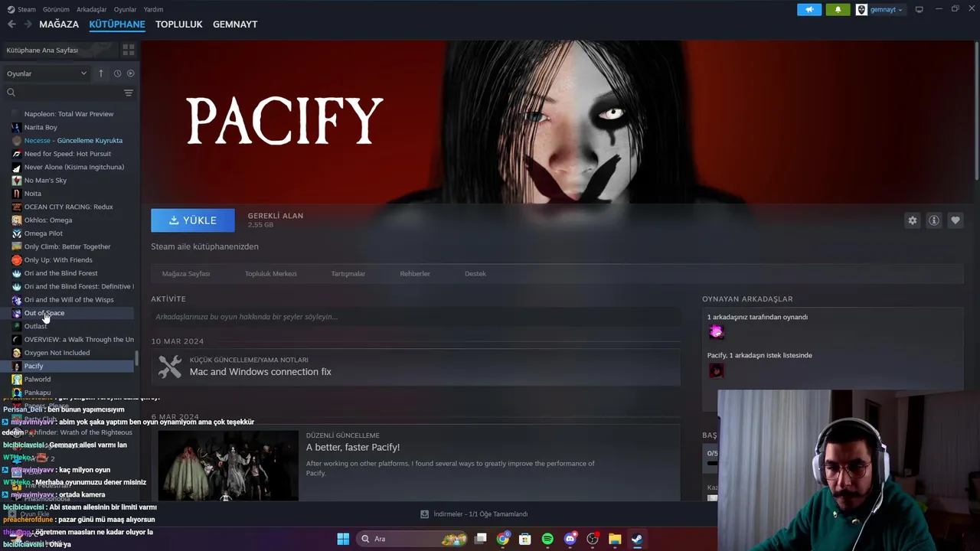Open Task View from the taskbar
The image size is (980, 551).
click(481, 539)
